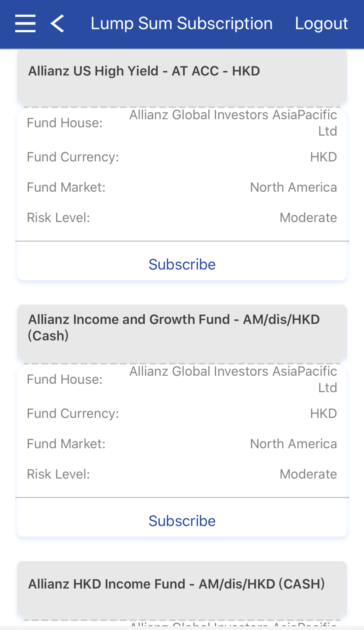Click Fund Market label in Income and Growth card
The width and height of the screenshot is (364, 630).
[x=66, y=444]
